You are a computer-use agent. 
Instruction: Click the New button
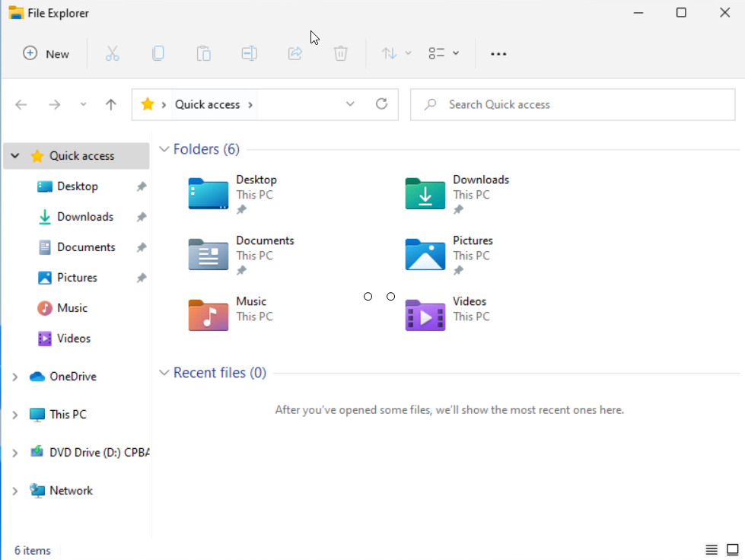46,53
